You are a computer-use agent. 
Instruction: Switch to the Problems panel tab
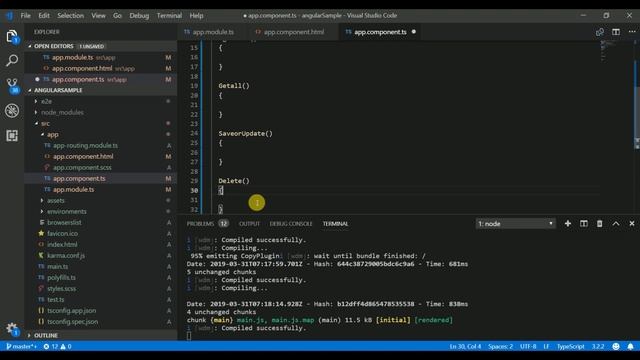[x=207, y=224]
